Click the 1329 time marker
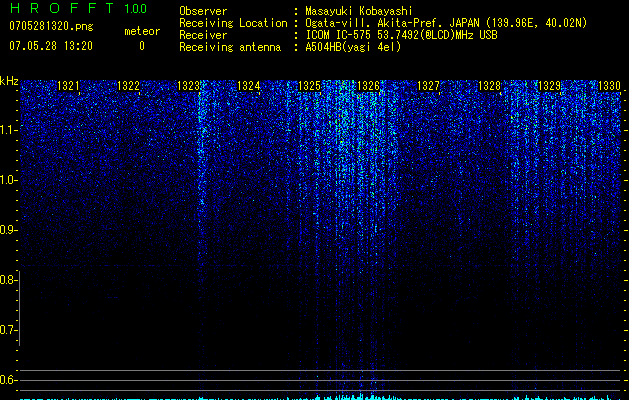 [x=549, y=86]
